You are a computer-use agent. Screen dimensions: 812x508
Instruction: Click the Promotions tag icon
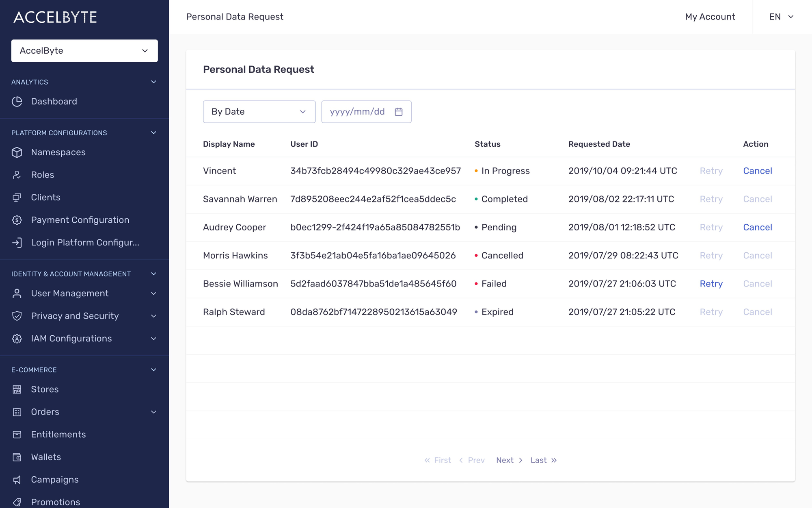coord(17,502)
